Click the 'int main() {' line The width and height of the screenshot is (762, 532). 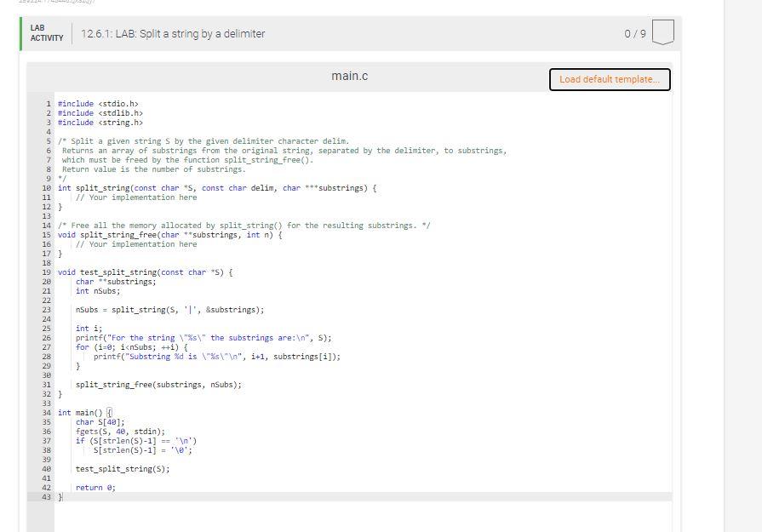(x=84, y=413)
